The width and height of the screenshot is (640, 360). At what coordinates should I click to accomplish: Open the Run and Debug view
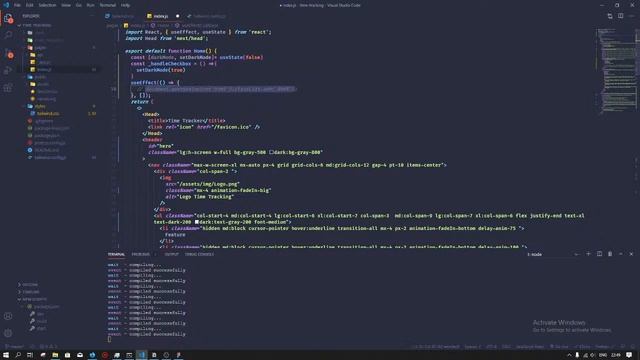click(x=8, y=70)
